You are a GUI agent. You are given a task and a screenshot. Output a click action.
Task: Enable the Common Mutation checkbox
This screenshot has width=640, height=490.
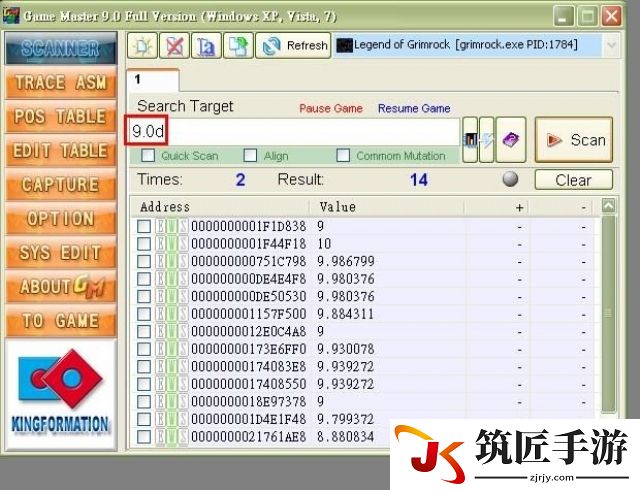343,155
